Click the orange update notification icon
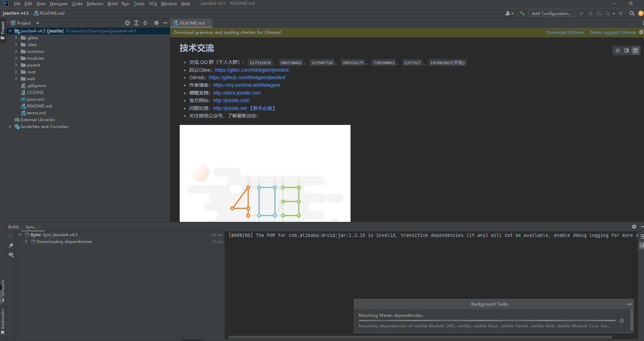Viewport: 644px width, 341px height. [641, 13]
